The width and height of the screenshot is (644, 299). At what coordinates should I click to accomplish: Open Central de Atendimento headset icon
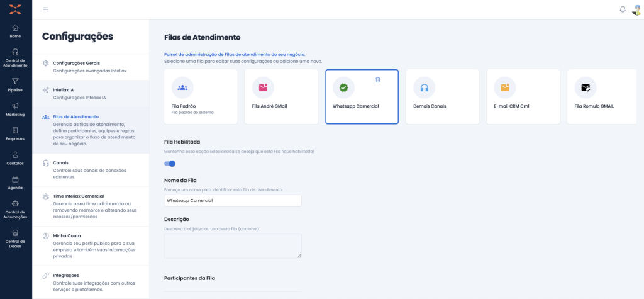15,56
